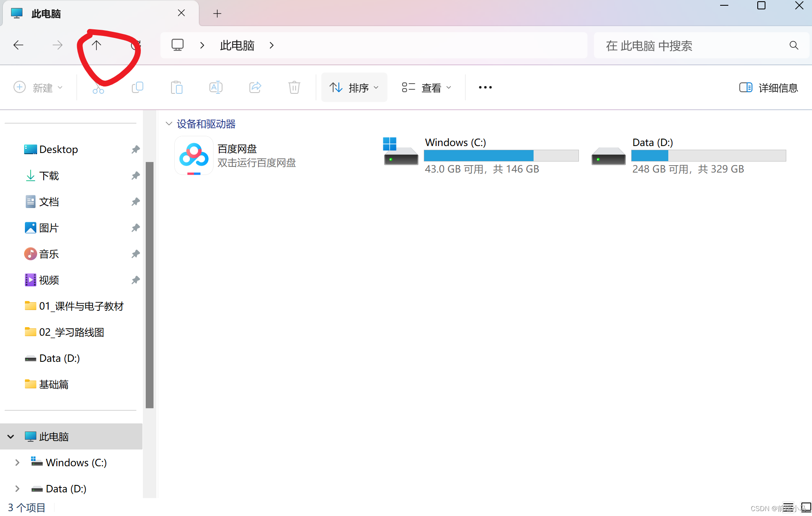Expand Windows (C:) in navigation tree
Viewport: 812px width, 516px height.
(17, 463)
